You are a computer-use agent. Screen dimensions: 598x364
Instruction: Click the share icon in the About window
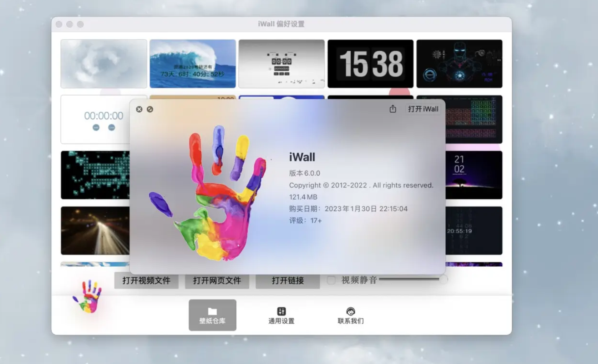393,109
